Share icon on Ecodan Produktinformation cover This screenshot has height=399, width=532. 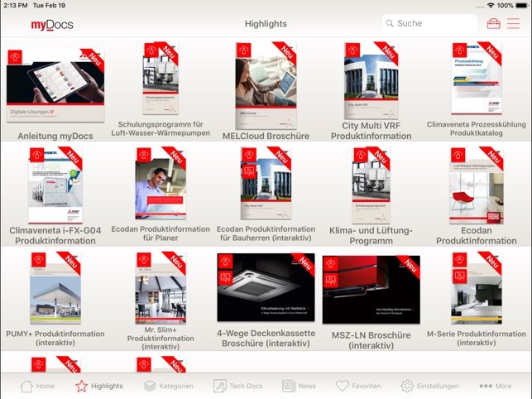458,155
